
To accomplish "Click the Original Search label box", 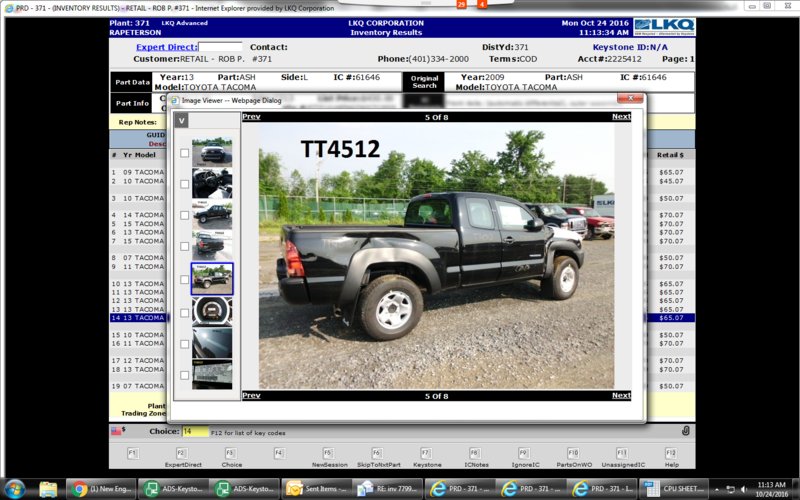I will coord(424,82).
